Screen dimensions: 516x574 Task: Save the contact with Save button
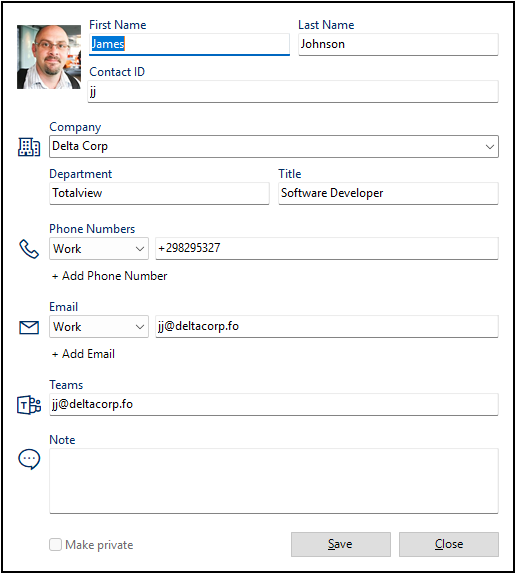341,544
